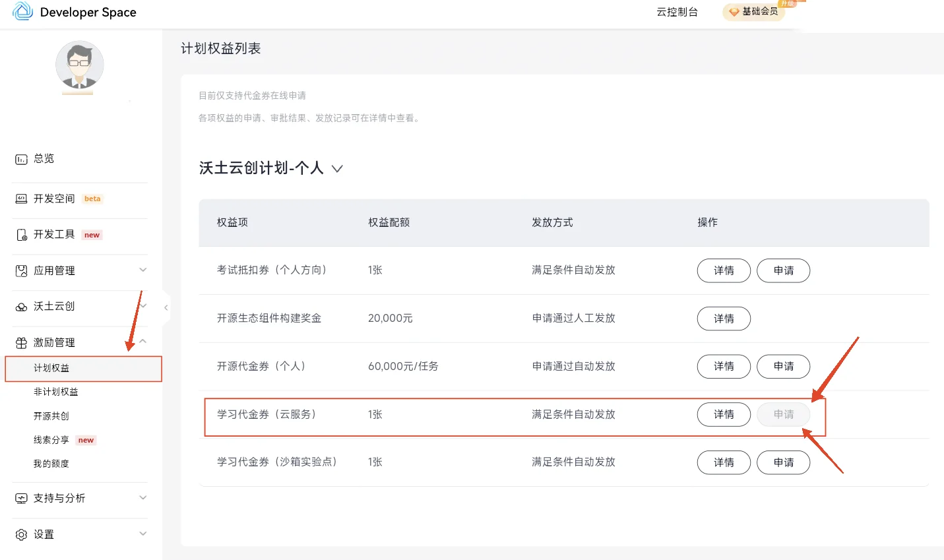The width and height of the screenshot is (944, 560).
Task: Select the 我的额度 submenu item
Action: click(x=51, y=464)
